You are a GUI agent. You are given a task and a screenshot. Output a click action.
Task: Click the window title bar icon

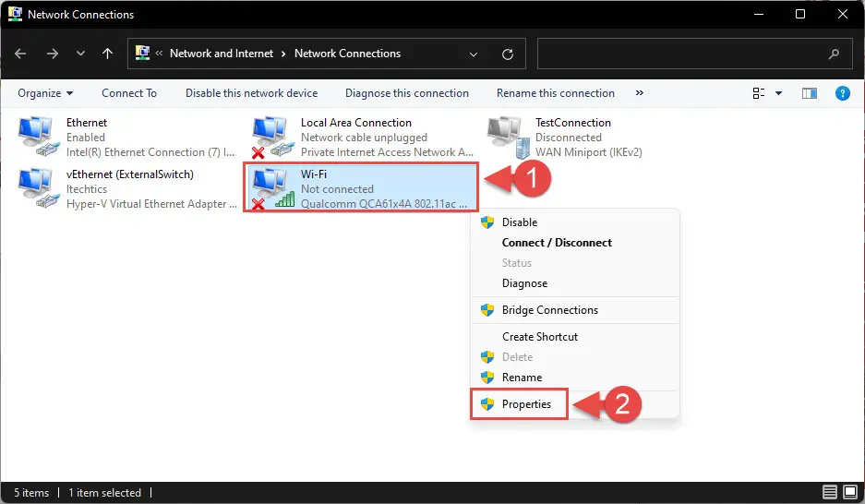(15, 14)
